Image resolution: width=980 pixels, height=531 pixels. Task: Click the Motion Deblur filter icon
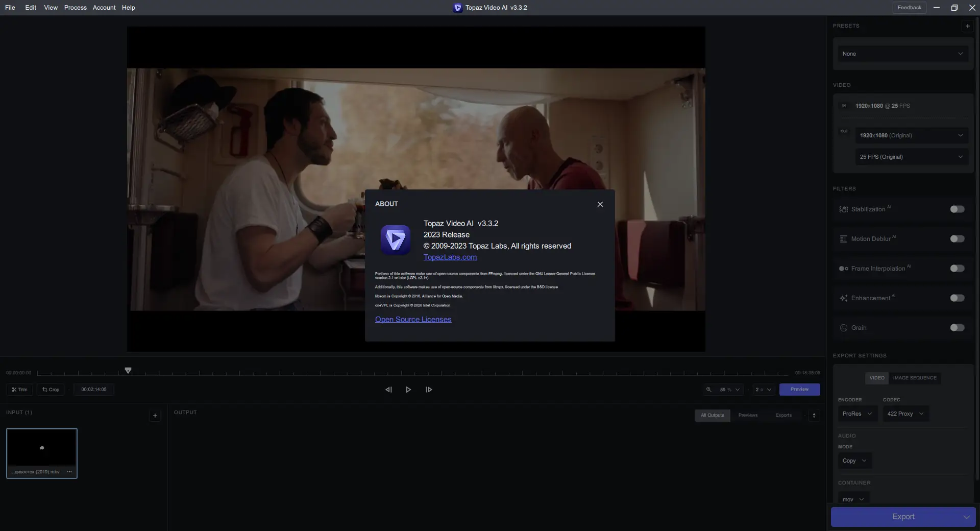pos(843,239)
